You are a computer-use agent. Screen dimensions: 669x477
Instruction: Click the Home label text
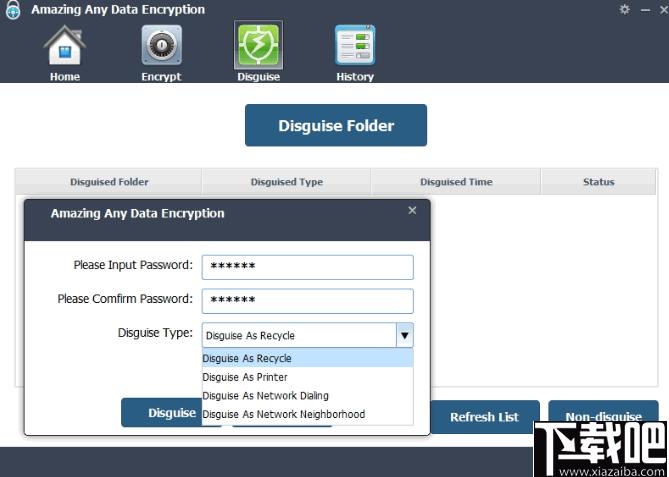pos(65,77)
